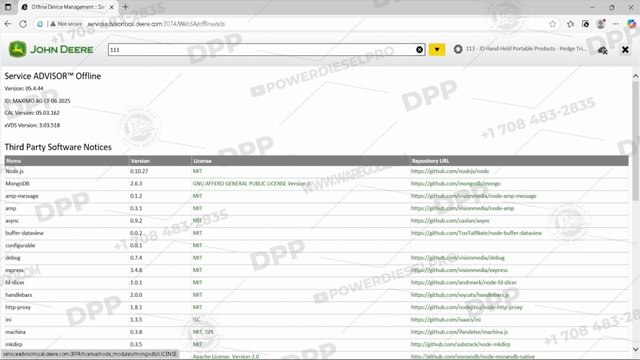The image size is (640, 360).
Task: Open the caolan/async repository link
Action: pos(450,220)
